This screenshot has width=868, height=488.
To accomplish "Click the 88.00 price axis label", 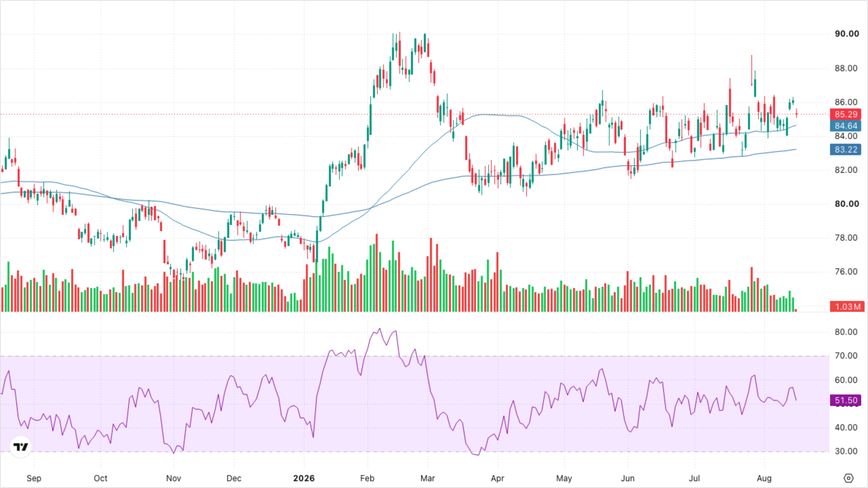I will pos(846,68).
